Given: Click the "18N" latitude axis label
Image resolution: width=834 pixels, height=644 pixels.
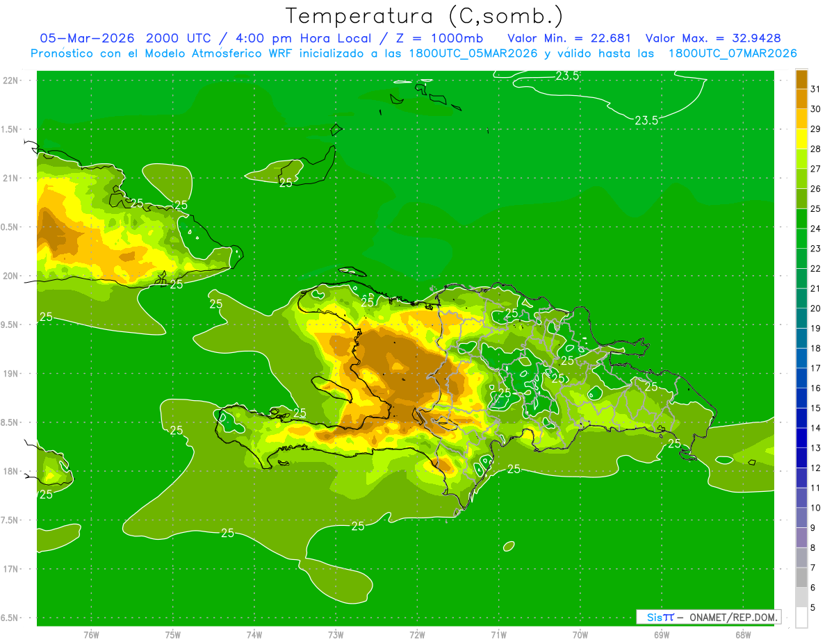Looking at the screenshot, I should point(12,471).
